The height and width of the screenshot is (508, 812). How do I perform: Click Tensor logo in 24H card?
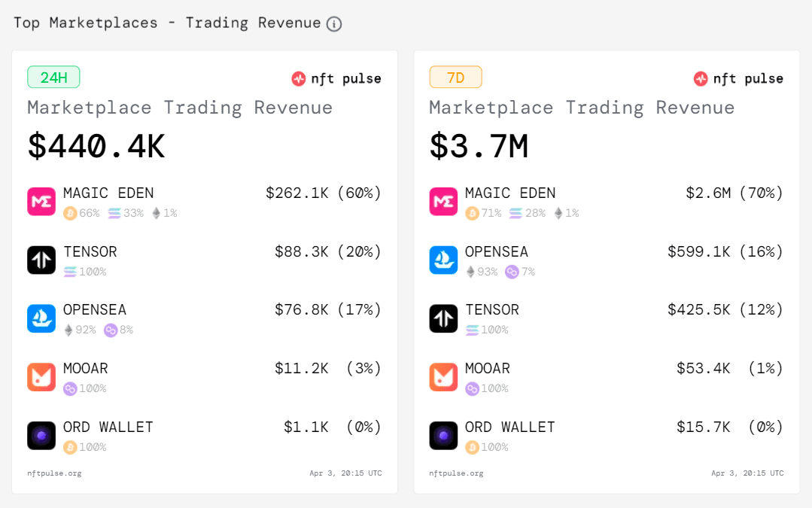41,260
